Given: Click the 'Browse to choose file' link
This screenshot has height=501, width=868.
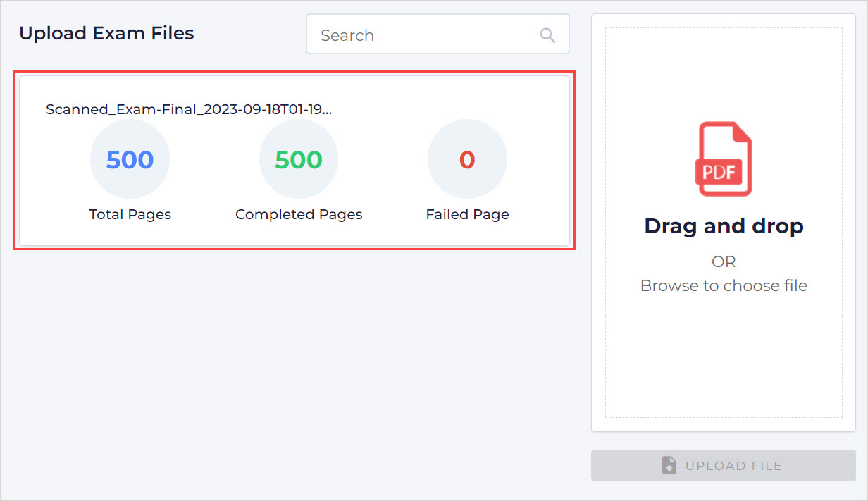Looking at the screenshot, I should click(724, 285).
